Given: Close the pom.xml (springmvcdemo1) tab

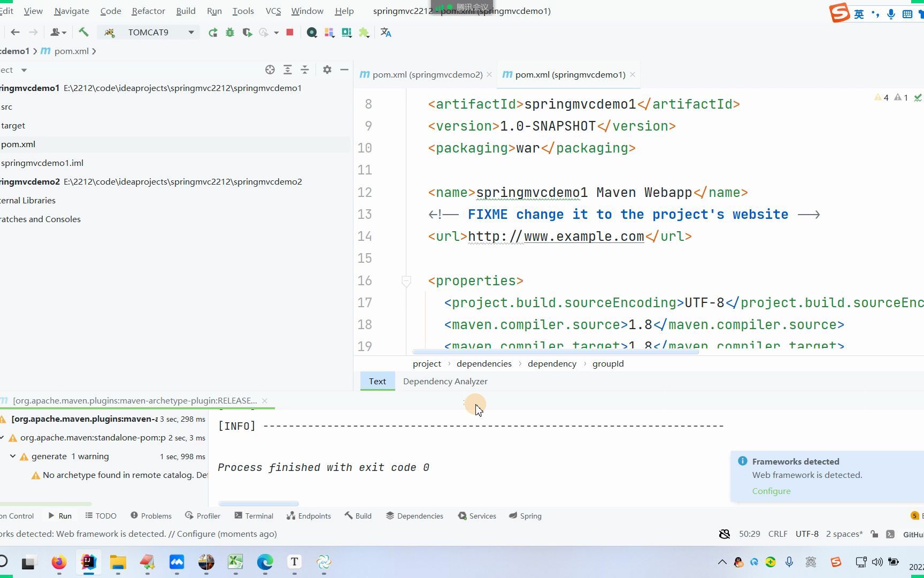Looking at the screenshot, I should pos(633,74).
